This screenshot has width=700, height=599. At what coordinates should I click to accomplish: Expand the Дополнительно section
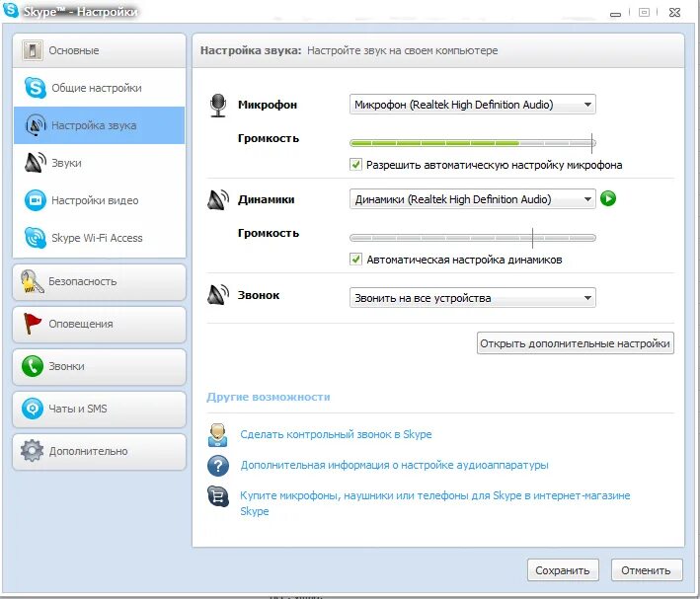99,451
